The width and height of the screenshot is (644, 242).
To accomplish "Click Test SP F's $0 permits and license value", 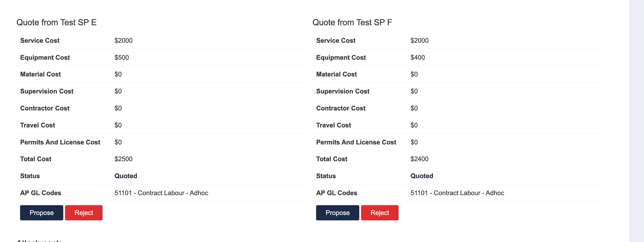I will click(x=414, y=142).
